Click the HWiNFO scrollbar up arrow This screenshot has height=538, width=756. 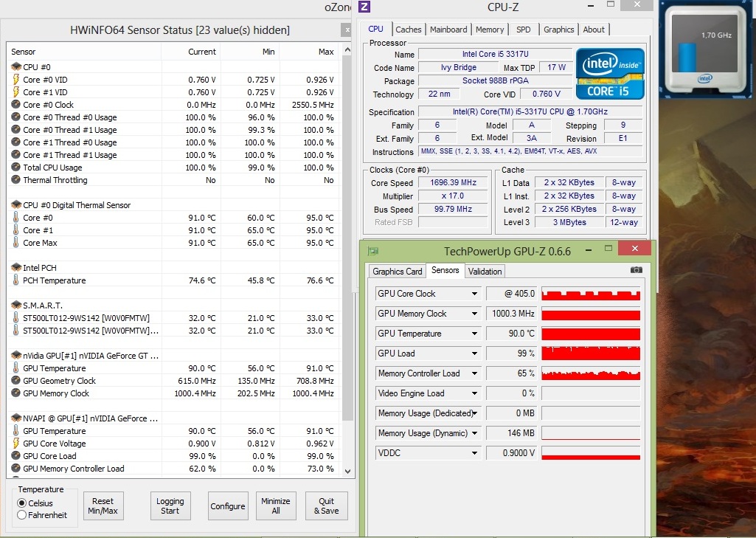pos(347,49)
